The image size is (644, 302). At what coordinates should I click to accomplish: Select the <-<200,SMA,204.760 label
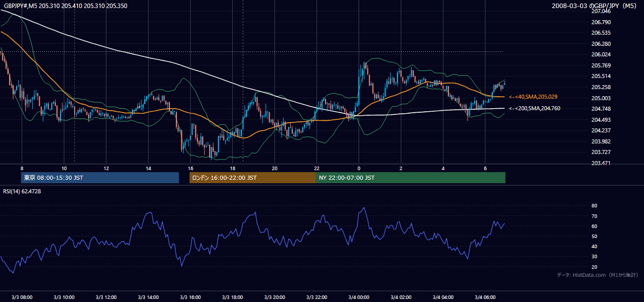click(535, 108)
